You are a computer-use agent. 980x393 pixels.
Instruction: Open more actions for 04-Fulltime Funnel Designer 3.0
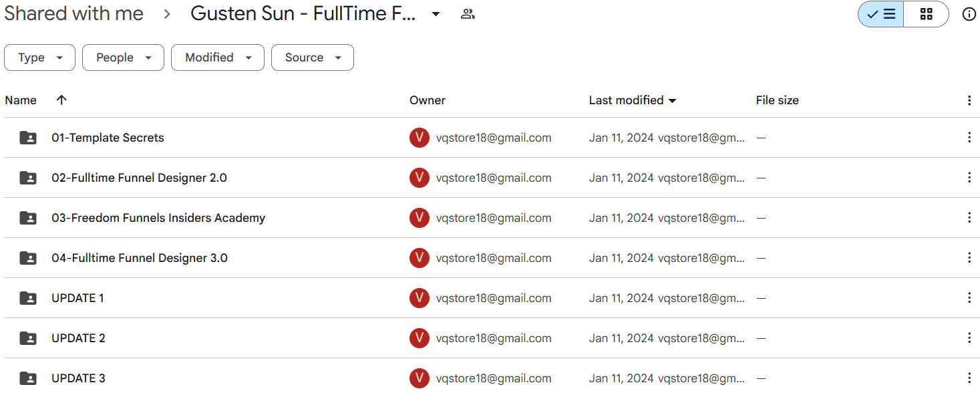[x=969, y=258]
